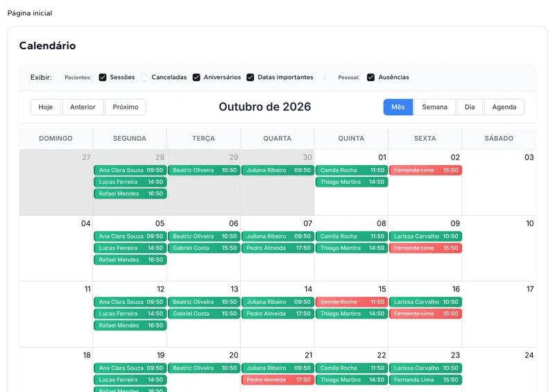Screen dimensions: 555x392
Task: Select day 04 date number
Action: pyautogui.click(x=85, y=223)
